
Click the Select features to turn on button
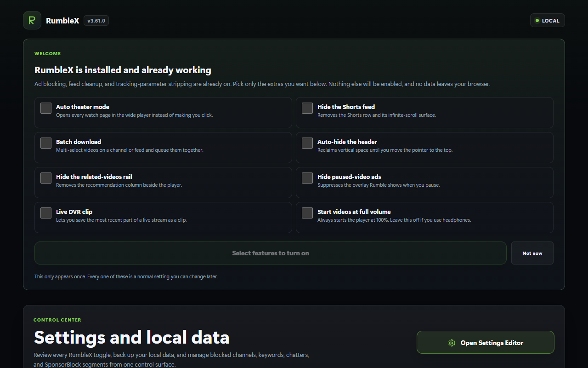click(x=271, y=253)
